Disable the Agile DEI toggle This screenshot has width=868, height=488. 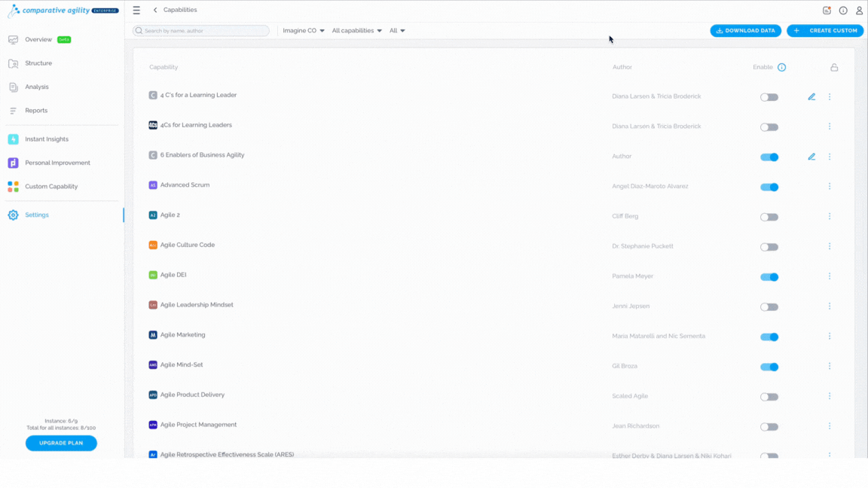[x=769, y=276]
